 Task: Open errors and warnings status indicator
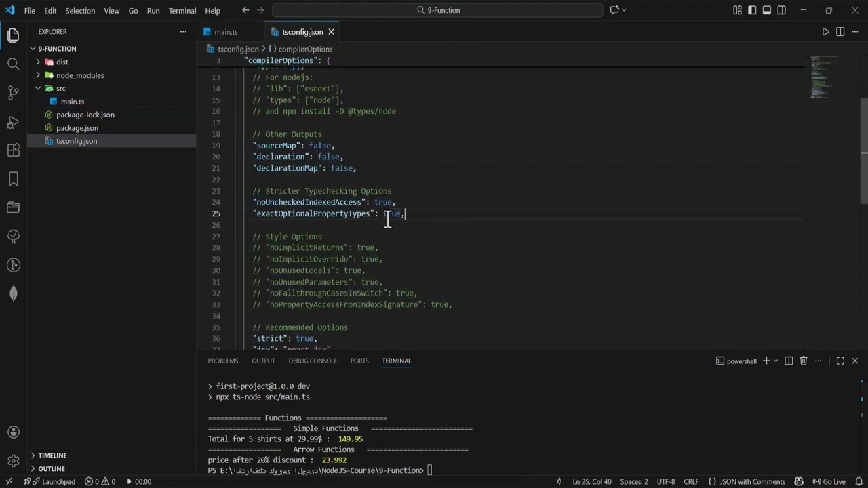click(x=100, y=482)
